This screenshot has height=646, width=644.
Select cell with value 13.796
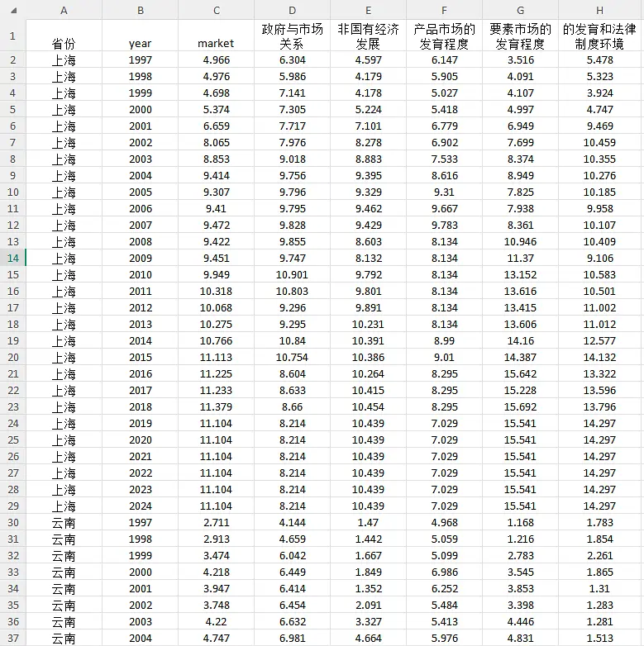pyautogui.click(x=600, y=406)
